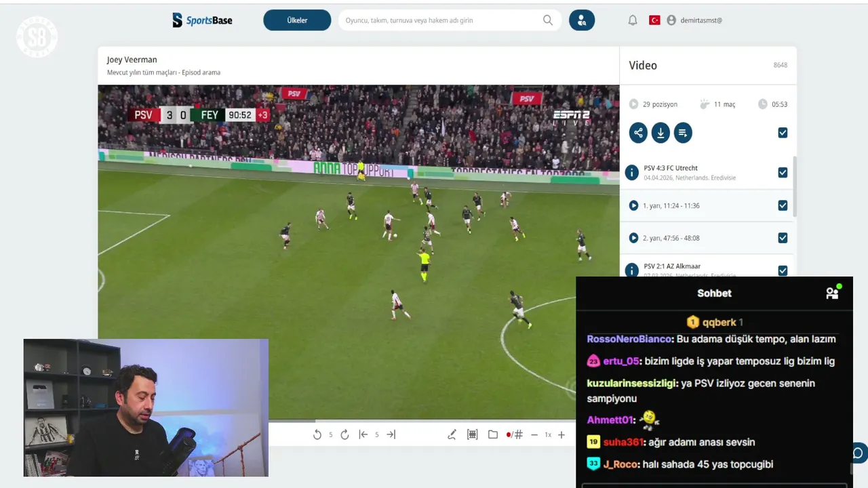Screen dimensions: 868x488
Task: Click the streamer webcam overlay
Action: point(146,408)
